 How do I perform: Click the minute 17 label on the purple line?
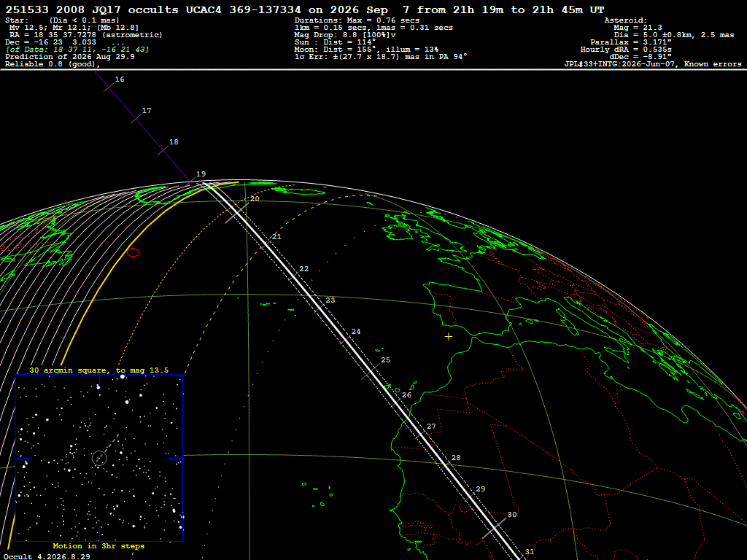[x=147, y=111]
